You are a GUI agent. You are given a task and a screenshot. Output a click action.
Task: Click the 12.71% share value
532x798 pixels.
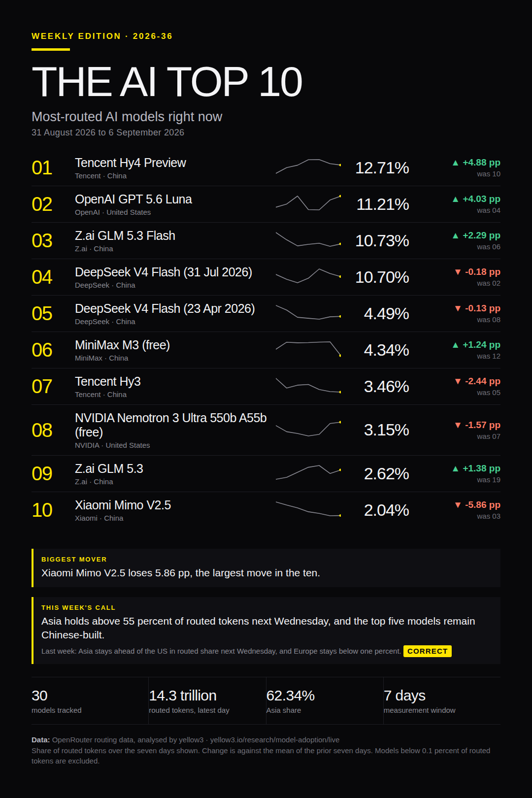[382, 168]
